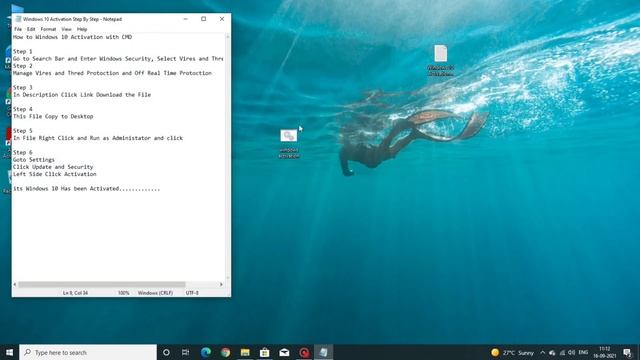
Task: Minimize the Notepad window
Action: [186, 19]
